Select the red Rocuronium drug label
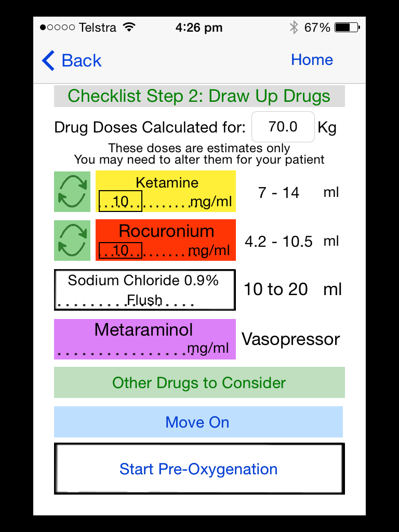This screenshot has width=399, height=532. tap(166, 240)
